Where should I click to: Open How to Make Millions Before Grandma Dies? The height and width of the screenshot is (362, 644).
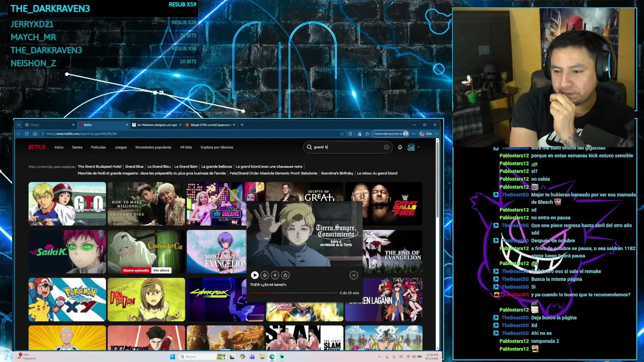click(x=146, y=204)
